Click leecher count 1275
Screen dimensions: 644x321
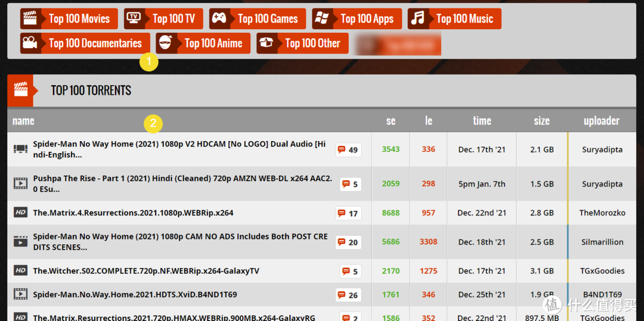428,271
